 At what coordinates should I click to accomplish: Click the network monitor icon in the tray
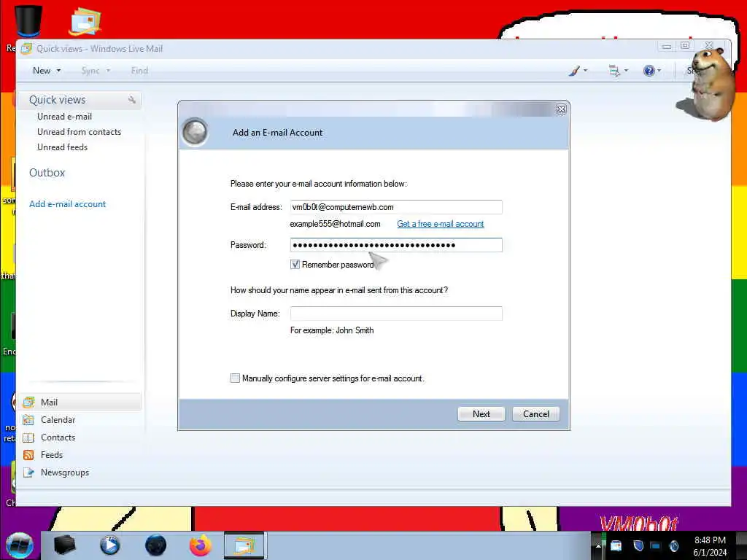click(x=656, y=545)
